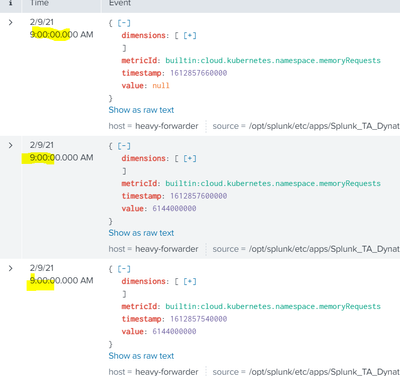Collapse JSON of event timestamp 1612857600000
Screen dimensions: 400x376
coord(124,146)
